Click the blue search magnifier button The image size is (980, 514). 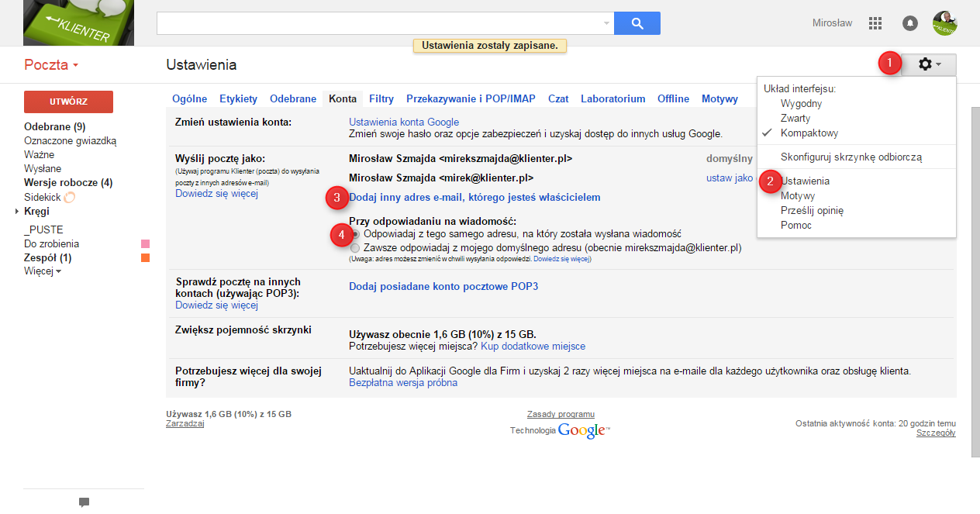point(637,23)
